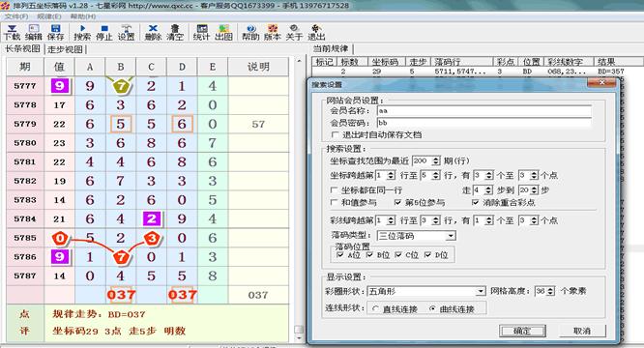This screenshot has height=348, width=644.
Task: Click the 停止 stop toolbar icon
Action: point(104,33)
